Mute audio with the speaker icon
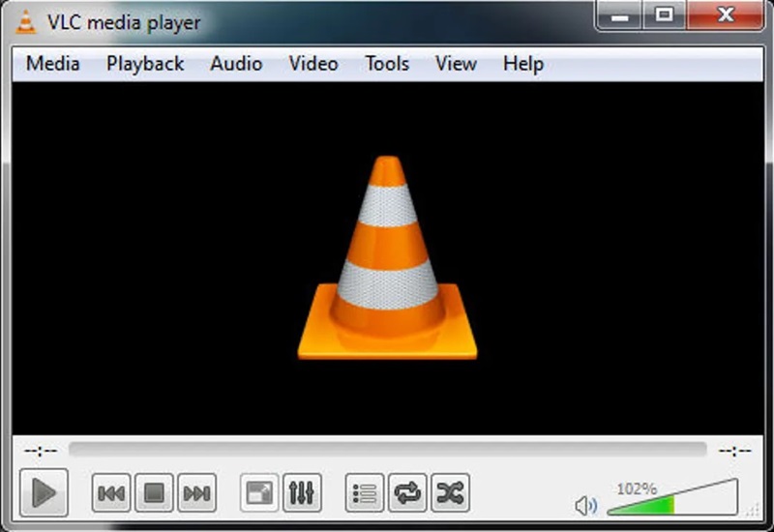This screenshot has width=774, height=532. [586, 505]
